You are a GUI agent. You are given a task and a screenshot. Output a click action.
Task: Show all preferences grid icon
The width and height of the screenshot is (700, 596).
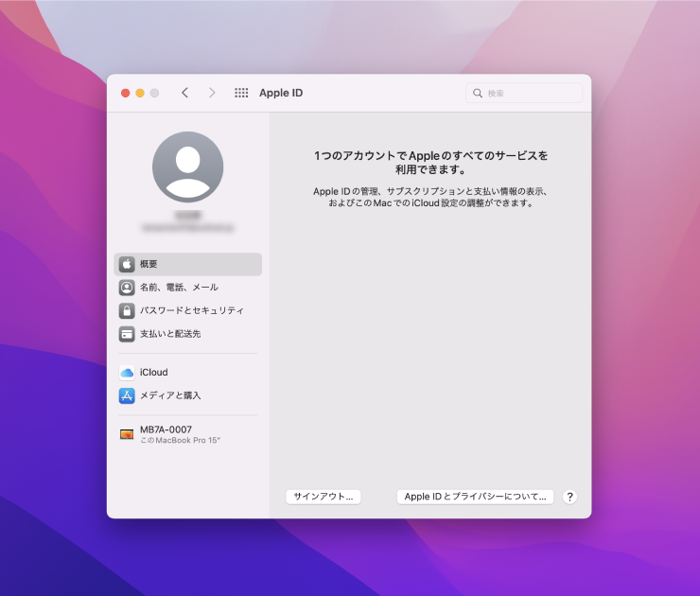[x=241, y=93]
